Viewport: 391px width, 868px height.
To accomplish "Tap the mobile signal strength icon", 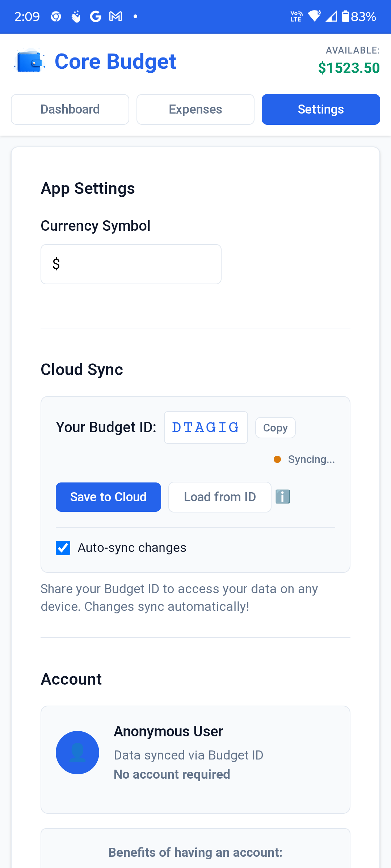I will point(332,16).
